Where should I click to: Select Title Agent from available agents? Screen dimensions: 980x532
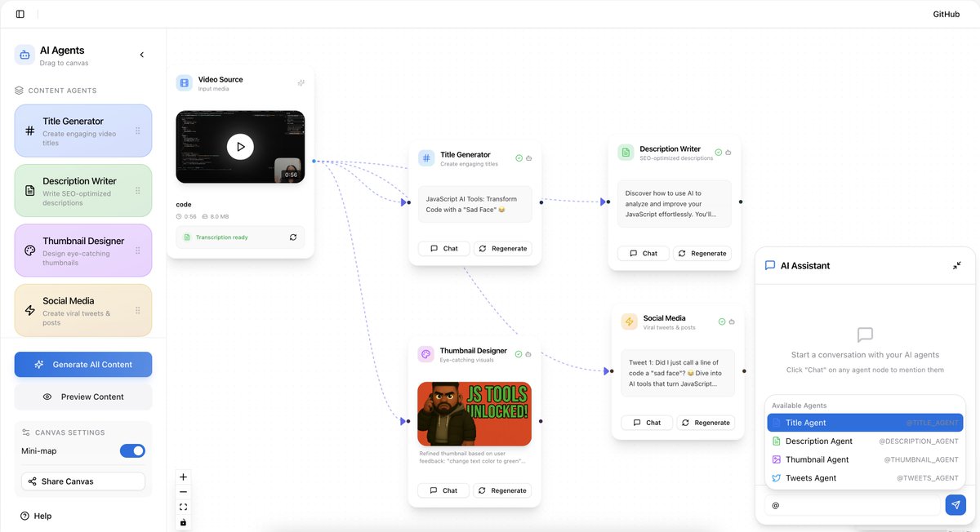pos(864,423)
